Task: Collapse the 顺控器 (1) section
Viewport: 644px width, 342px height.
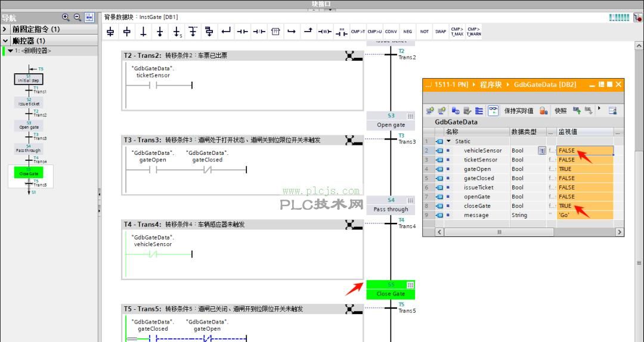Action: coord(5,41)
